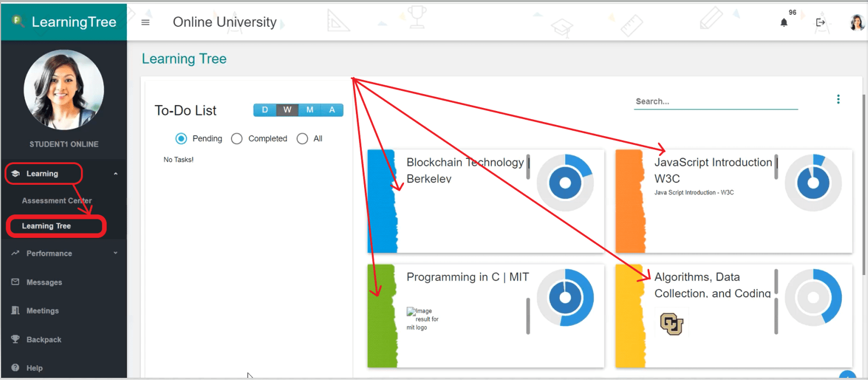Click the MIT logo image placeholder
Image resolution: width=868 pixels, height=380 pixels.
(423, 319)
